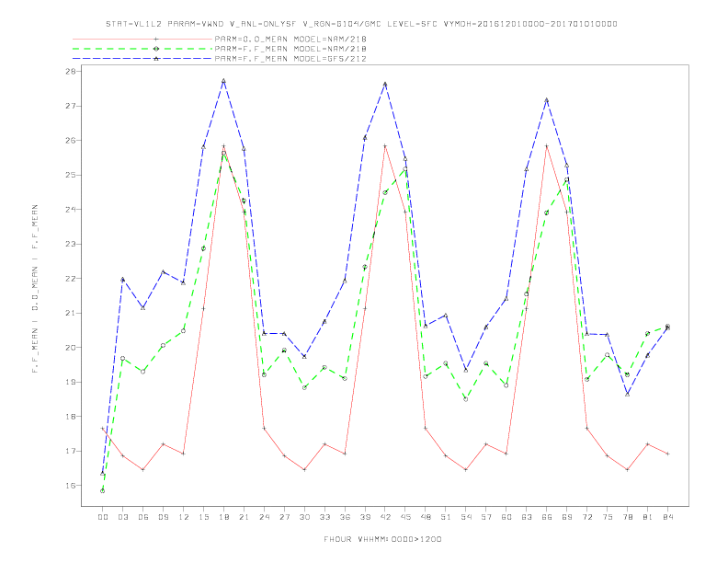Click x-axis forecast hour label 60
This screenshot has width=728, height=563.
[506, 517]
